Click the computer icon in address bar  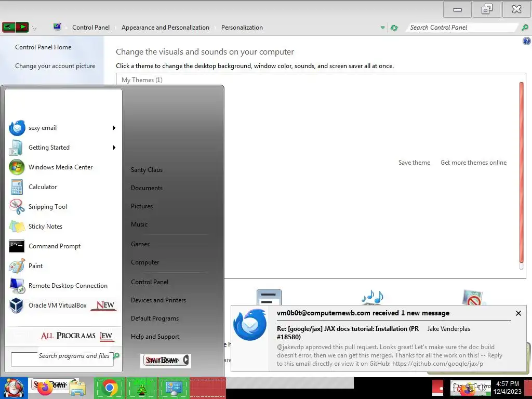(57, 27)
